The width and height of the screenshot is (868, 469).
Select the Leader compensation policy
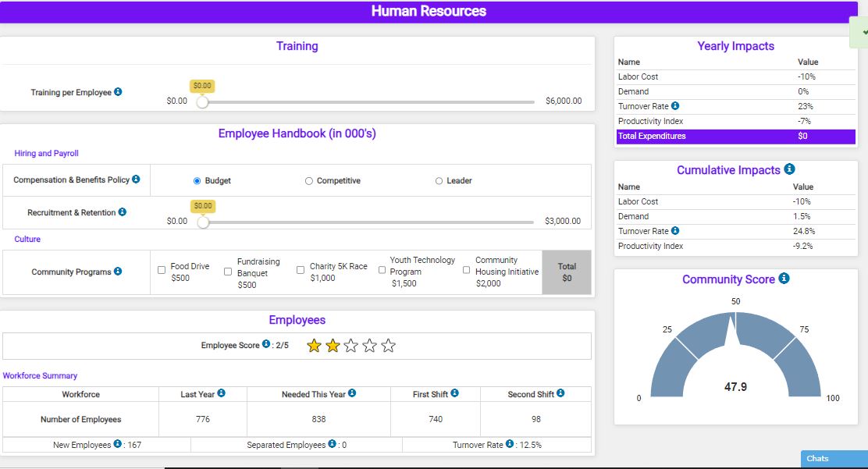tap(439, 181)
